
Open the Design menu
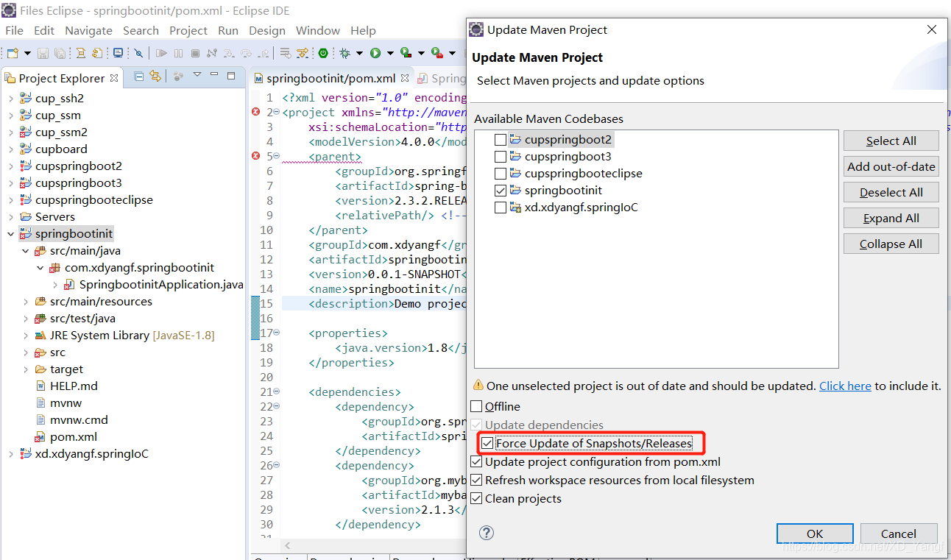coord(267,30)
